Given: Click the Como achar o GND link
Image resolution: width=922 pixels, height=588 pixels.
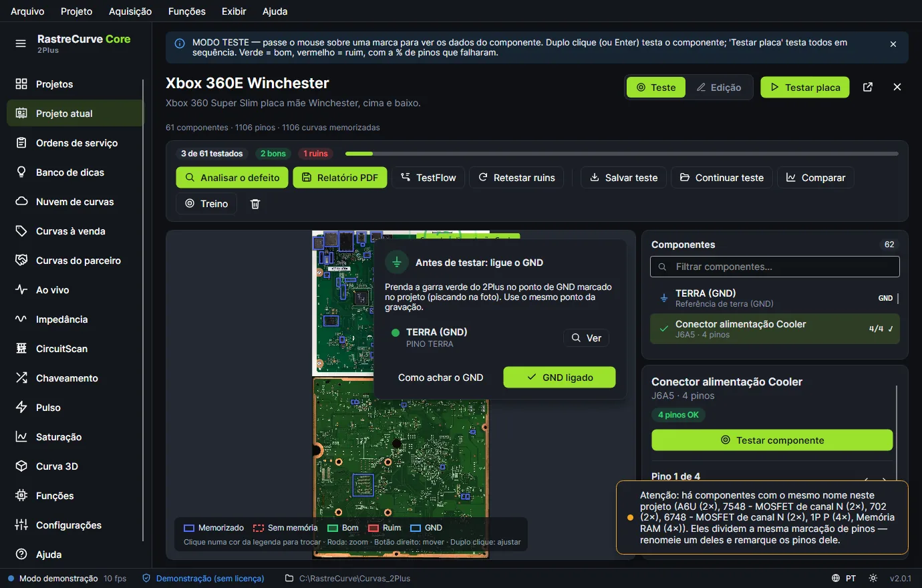Looking at the screenshot, I should point(441,378).
